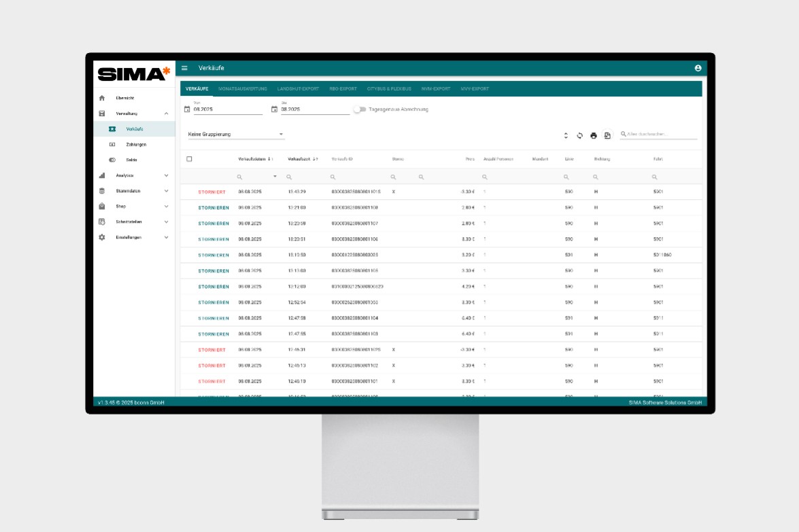Click the Fahrt cell reading 5311860
This screenshot has width=799, height=532.
click(662, 255)
